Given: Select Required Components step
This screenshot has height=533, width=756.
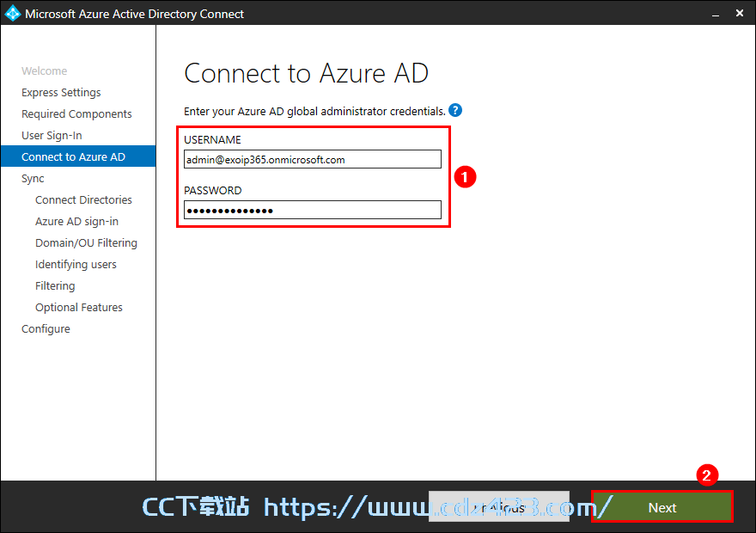Looking at the screenshot, I should [76, 113].
